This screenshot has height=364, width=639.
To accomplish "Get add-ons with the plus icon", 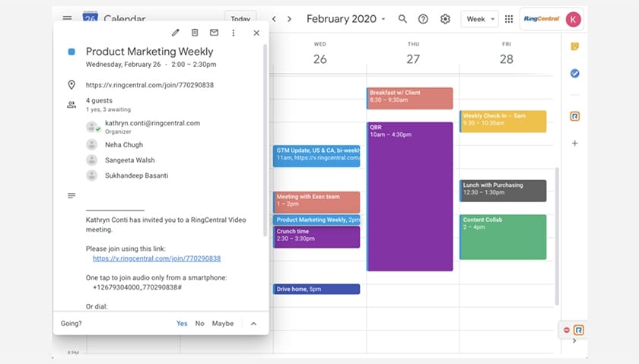I will (x=575, y=144).
